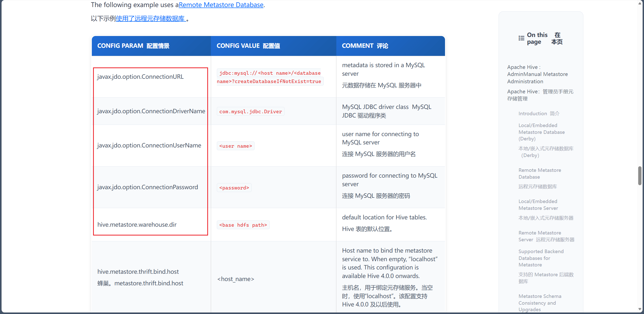Open the Remote Metastore Database hyperlink

[221, 5]
